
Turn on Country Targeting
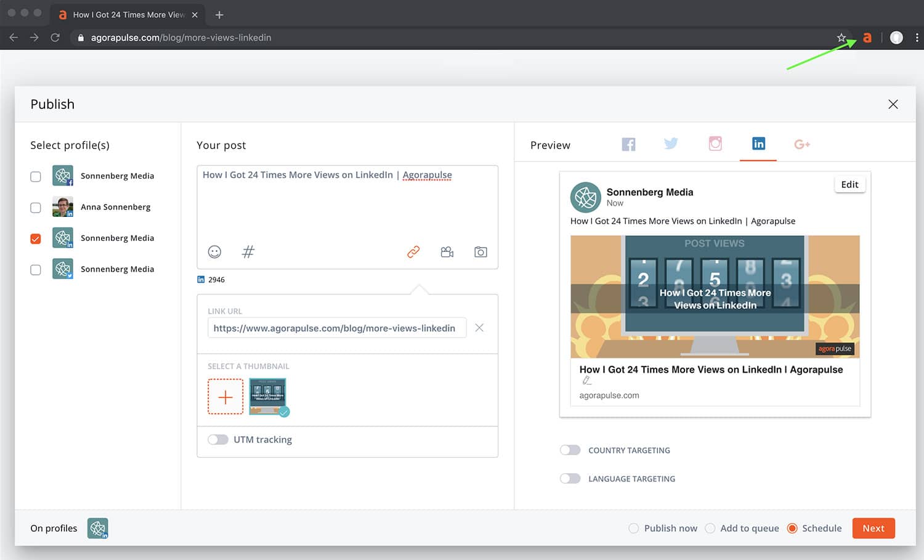(x=570, y=450)
